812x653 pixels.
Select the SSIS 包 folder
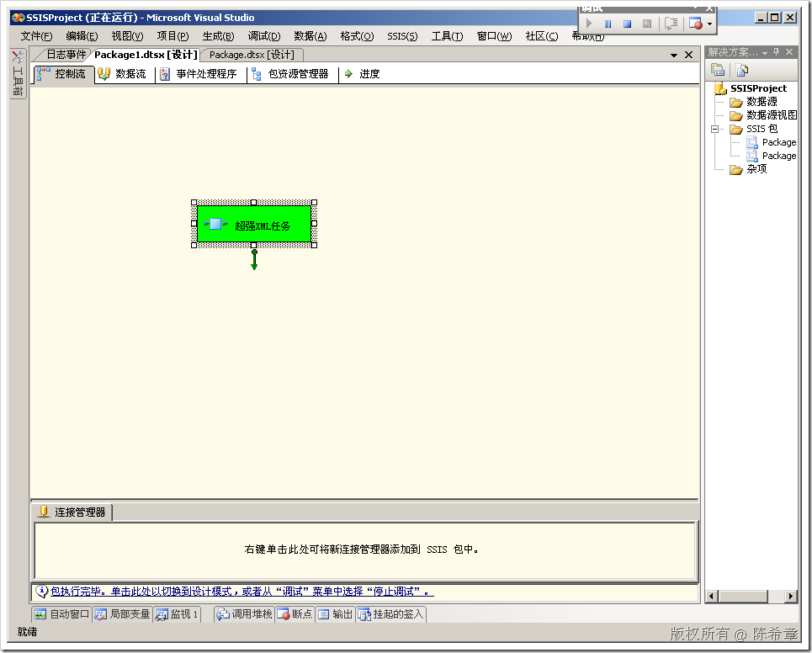coord(762,129)
